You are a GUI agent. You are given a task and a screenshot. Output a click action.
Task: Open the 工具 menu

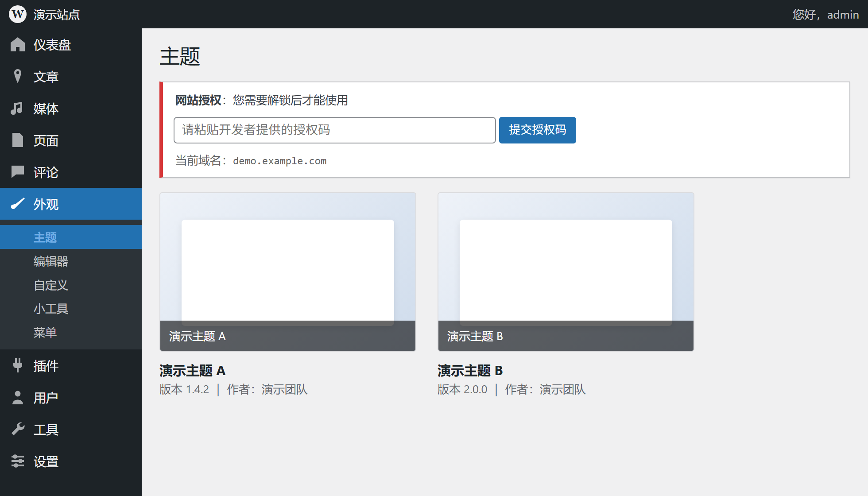click(71, 429)
